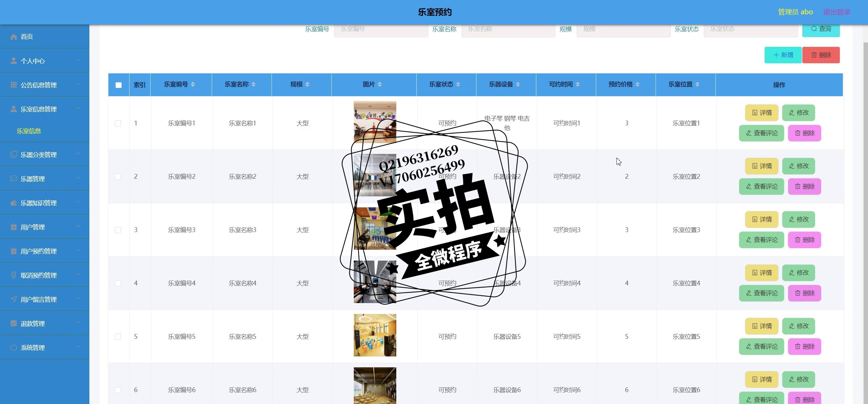Expand the 用户预约管理 menu chevron
The image size is (868, 404).
[79, 250]
